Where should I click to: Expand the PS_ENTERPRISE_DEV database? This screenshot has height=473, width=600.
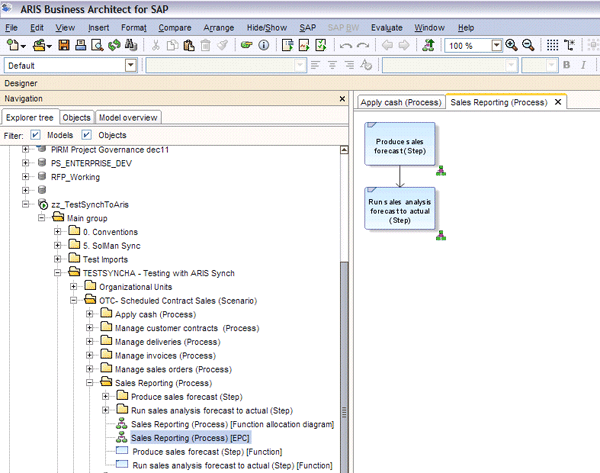pos(25,163)
